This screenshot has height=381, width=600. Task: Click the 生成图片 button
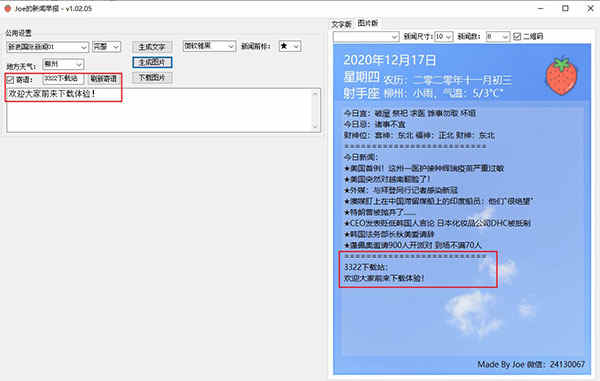point(152,62)
